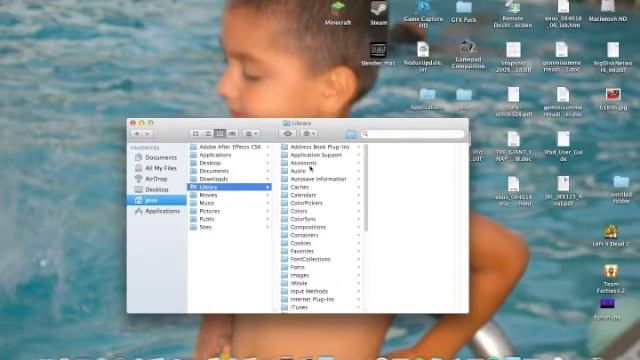Select Public folder in first column

[x=229, y=219]
